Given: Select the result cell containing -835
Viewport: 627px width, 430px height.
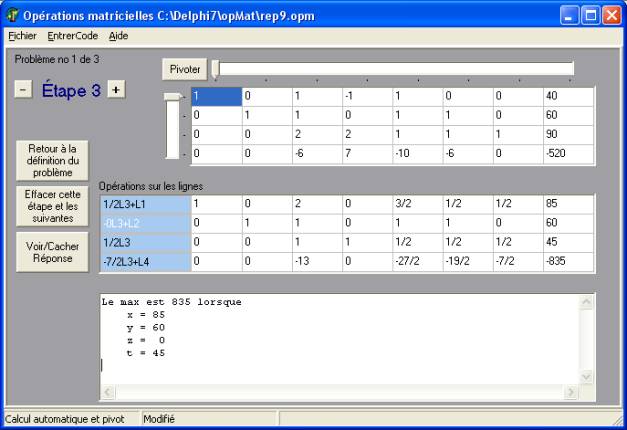Looking at the screenshot, I should pos(569,262).
